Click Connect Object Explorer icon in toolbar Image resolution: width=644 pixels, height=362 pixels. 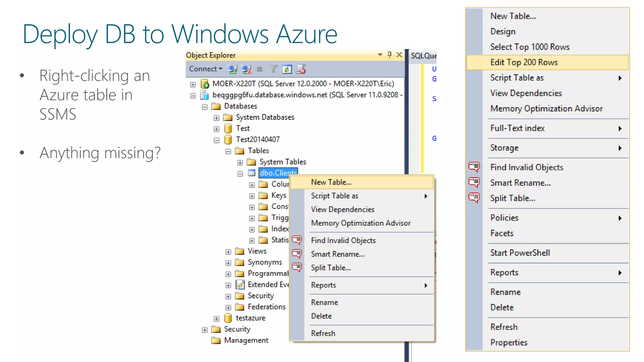coord(232,69)
